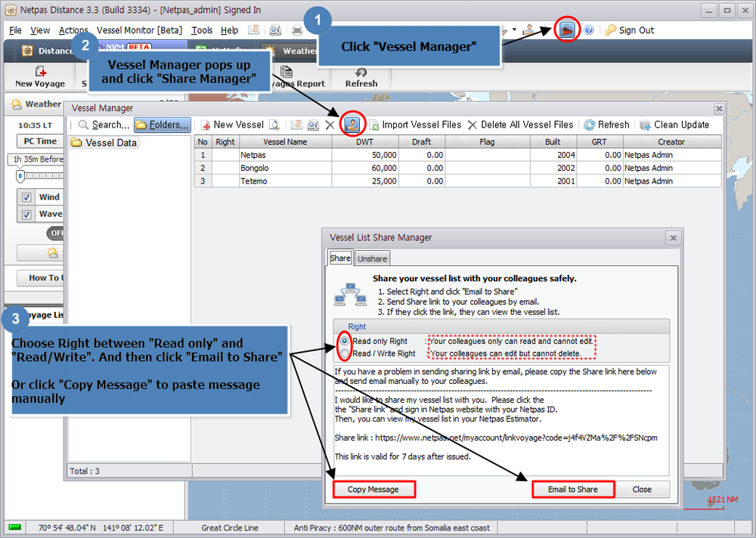Click the Weather panel header on the left
This screenshot has width=756, height=538.
(x=36, y=104)
